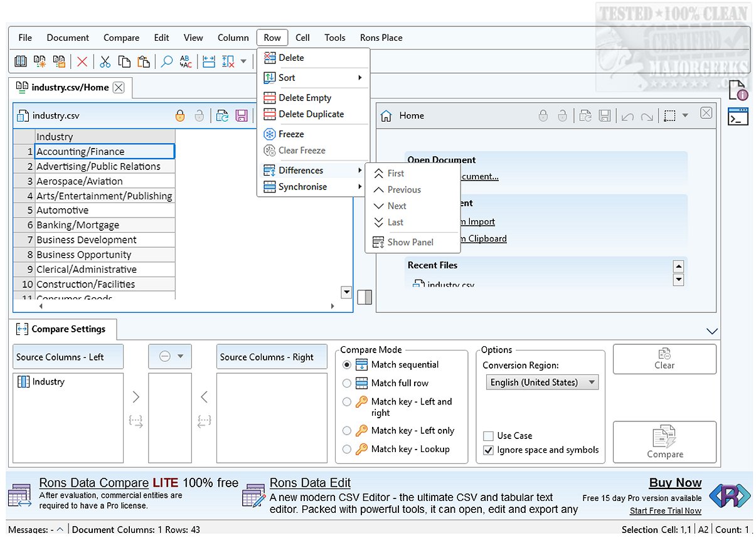Expand the Sort submenu

(313, 78)
